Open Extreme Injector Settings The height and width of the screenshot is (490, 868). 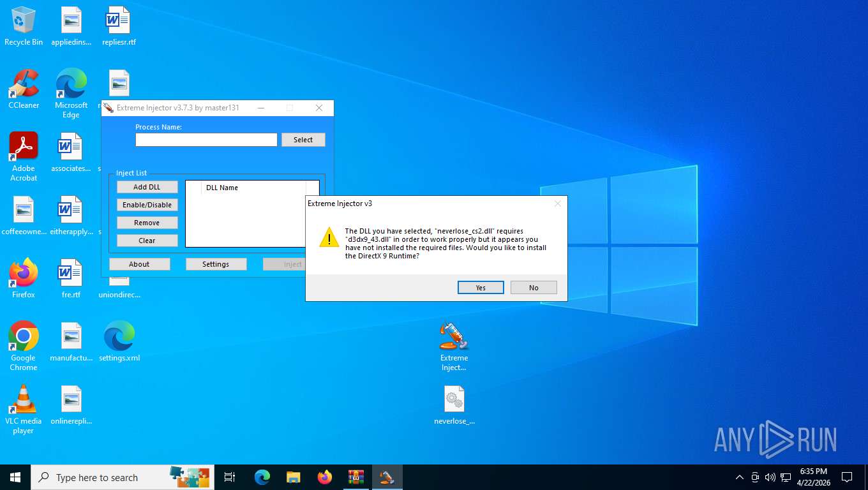click(216, 264)
